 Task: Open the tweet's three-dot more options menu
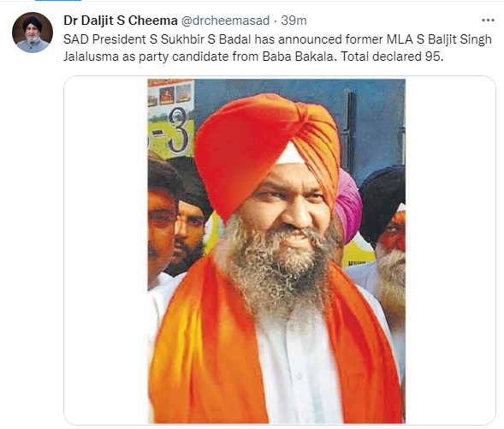pyautogui.click(x=488, y=21)
